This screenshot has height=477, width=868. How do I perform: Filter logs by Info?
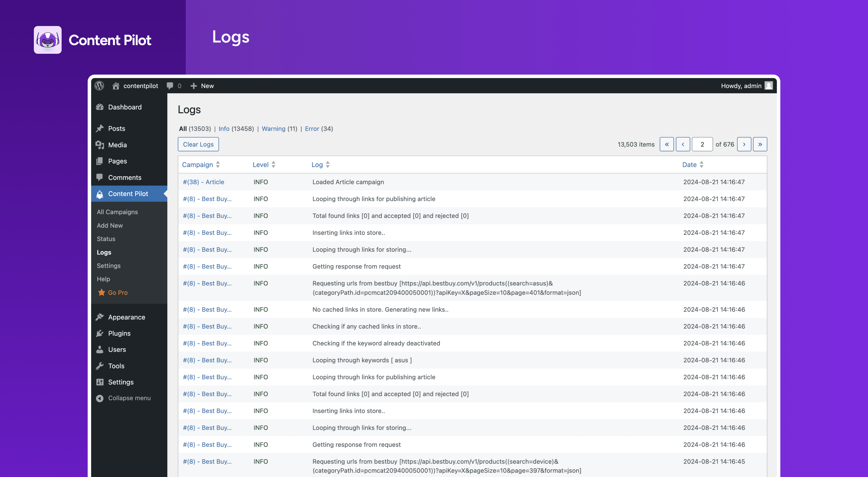[224, 129]
